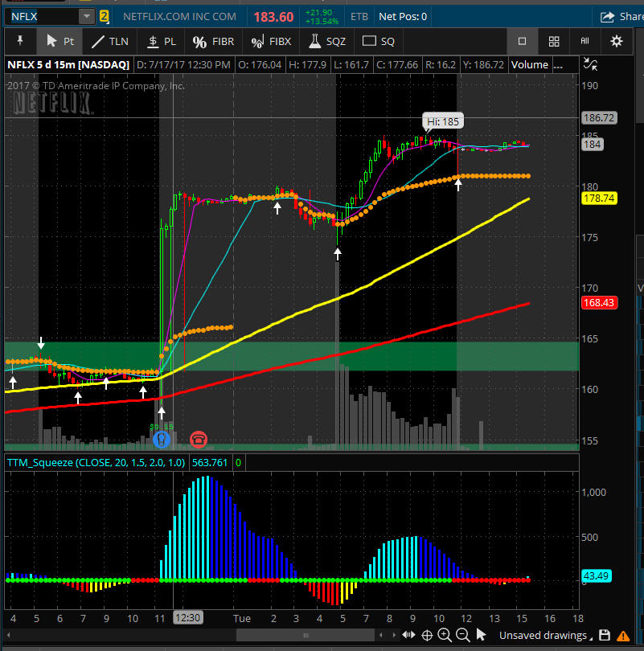Choose the Fibonacci Extensions (FIBX) tool
Image resolution: width=644 pixels, height=651 pixels.
click(x=271, y=41)
